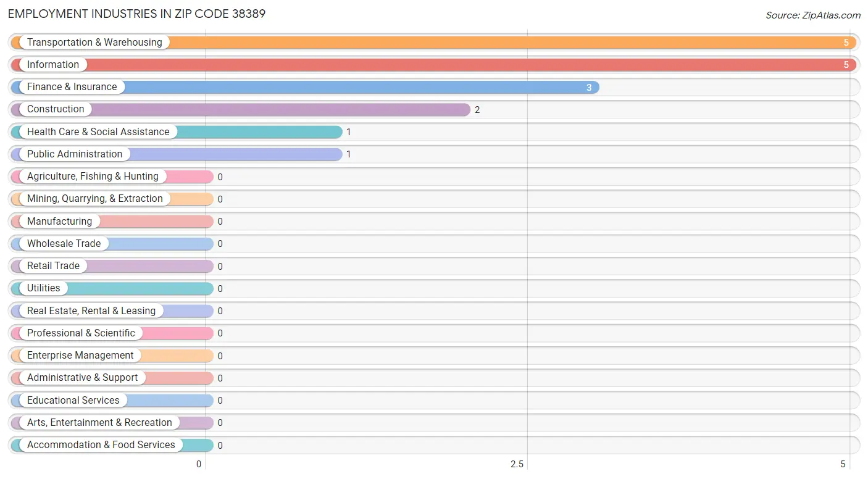
Task: Click the Enterprise Management label
Action: [80, 356]
